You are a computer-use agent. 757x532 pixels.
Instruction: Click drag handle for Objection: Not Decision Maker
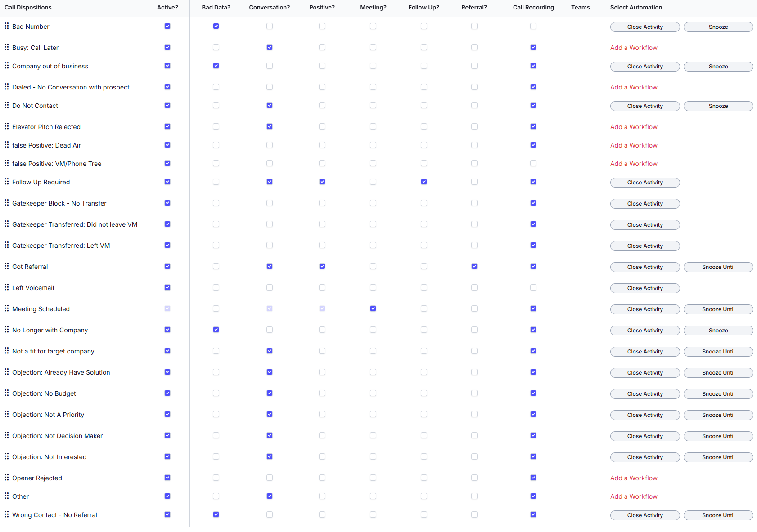(x=6, y=435)
